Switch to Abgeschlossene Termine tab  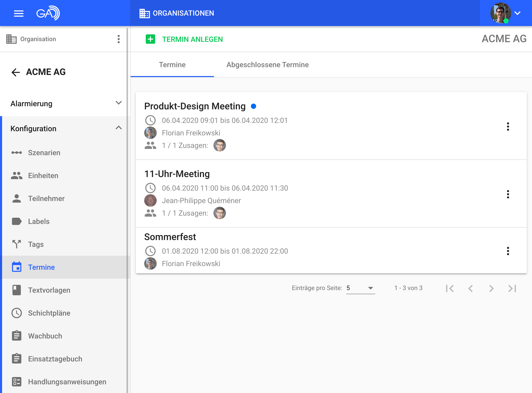tap(267, 65)
